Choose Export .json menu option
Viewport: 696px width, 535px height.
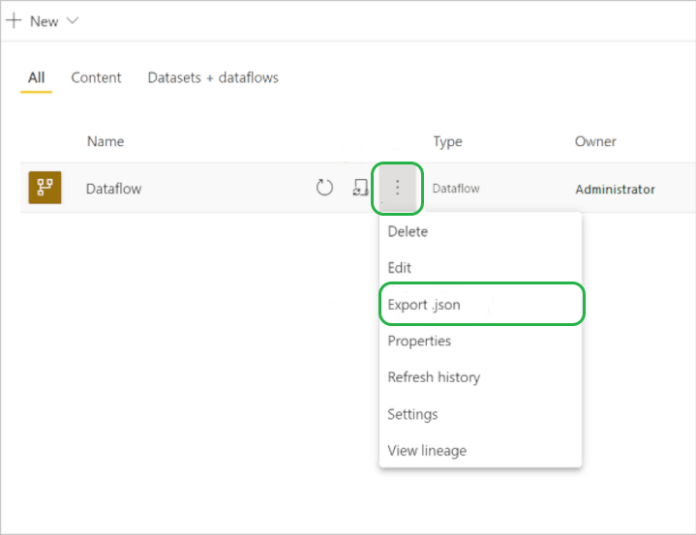pyautogui.click(x=425, y=305)
